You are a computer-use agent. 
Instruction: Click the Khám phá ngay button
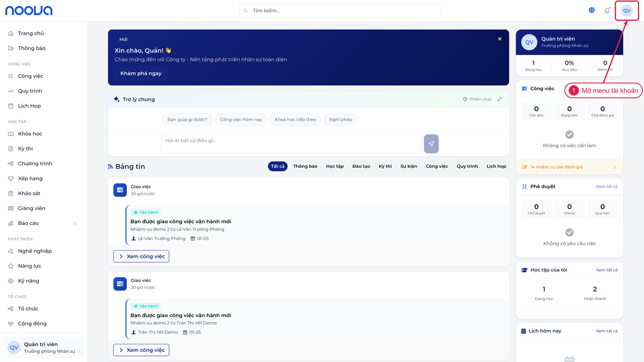[141, 73]
